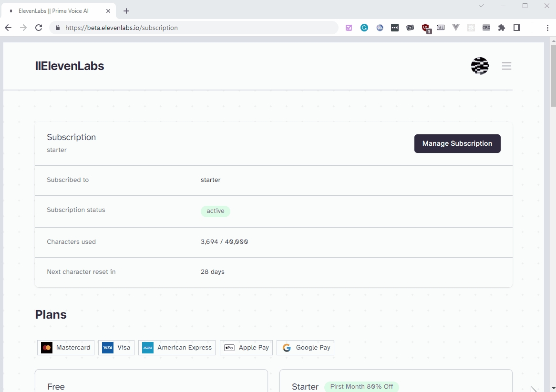Open the hamburger navigation menu
This screenshot has width=556, height=392.
506,66
